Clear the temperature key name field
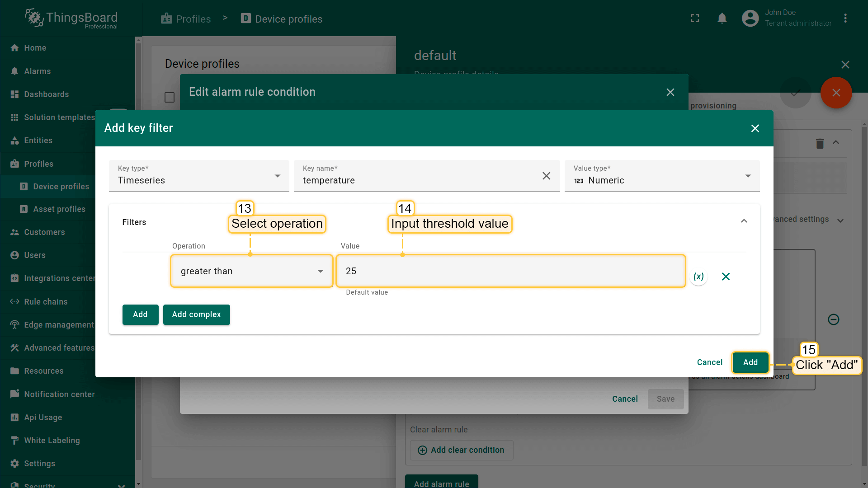Viewport: 868px width, 488px height. click(x=546, y=176)
